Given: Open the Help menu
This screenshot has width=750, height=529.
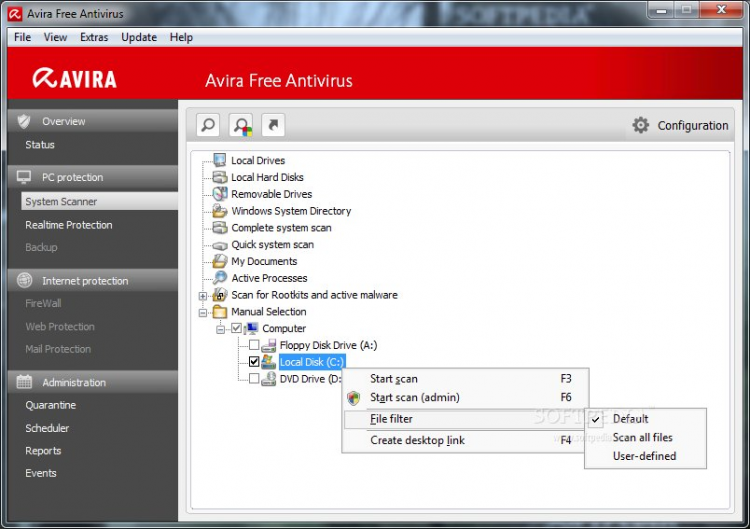Looking at the screenshot, I should [x=181, y=37].
